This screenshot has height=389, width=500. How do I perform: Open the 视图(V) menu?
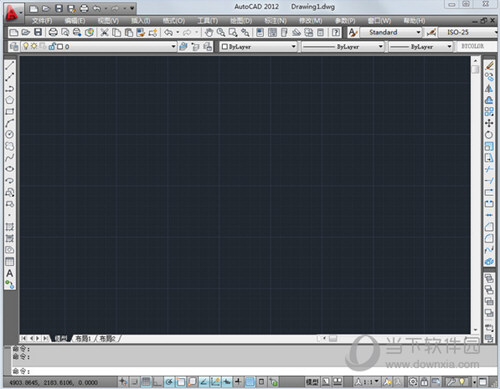pos(108,21)
